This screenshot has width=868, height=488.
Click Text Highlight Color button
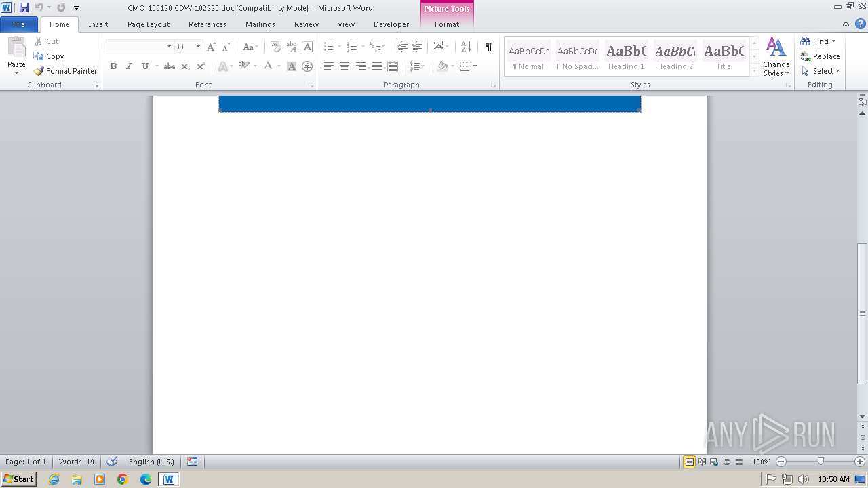(x=244, y=66)
